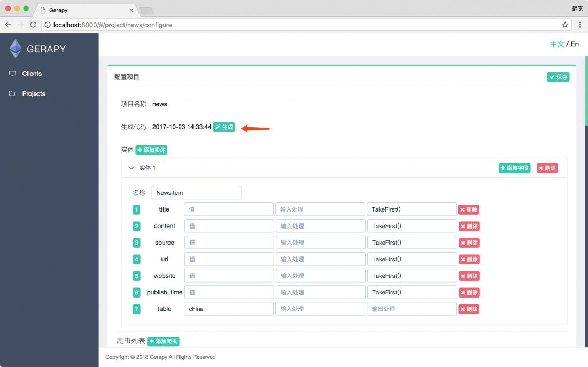The image size is (588, 367).
Task: Click the timestamp 2017-10-23 14:33:44
Action: 182,127
